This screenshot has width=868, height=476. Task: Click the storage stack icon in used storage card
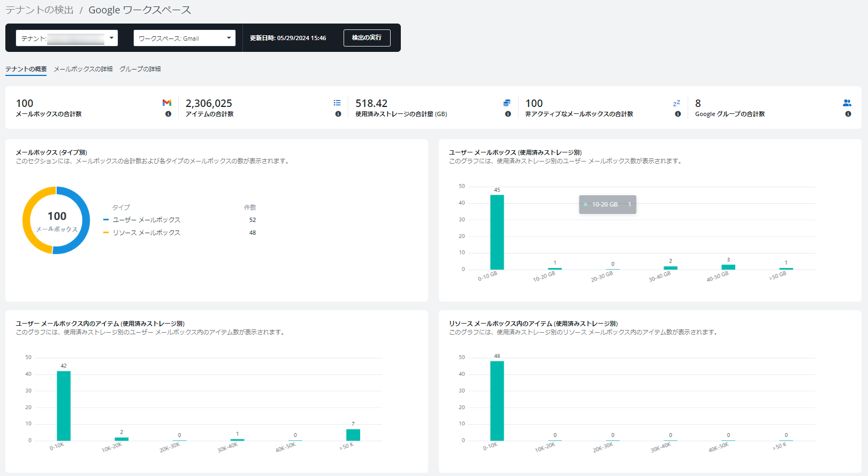pyautogui.click(x=507, y=103)
